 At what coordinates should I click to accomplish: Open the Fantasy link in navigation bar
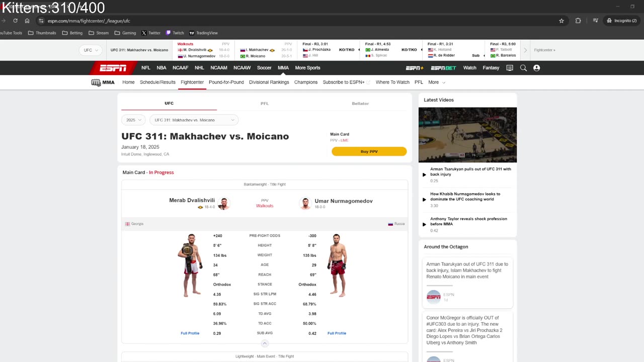[491, 68]
